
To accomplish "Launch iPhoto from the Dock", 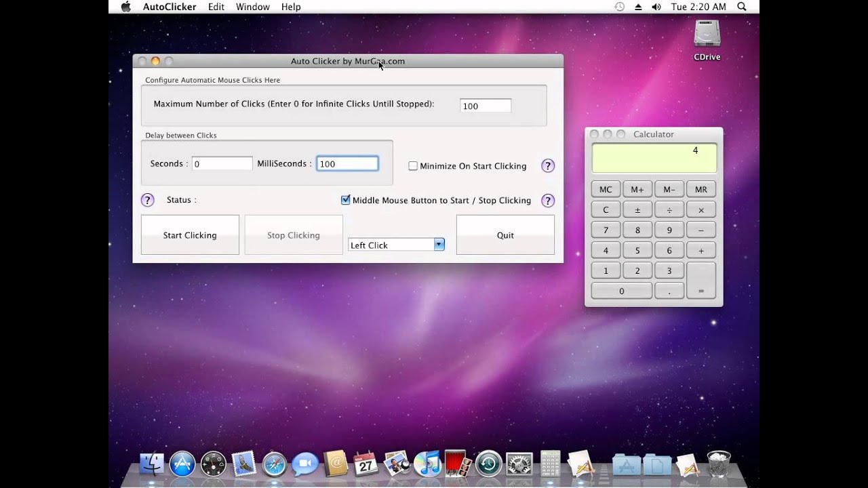I will click(x=397, y=464).
